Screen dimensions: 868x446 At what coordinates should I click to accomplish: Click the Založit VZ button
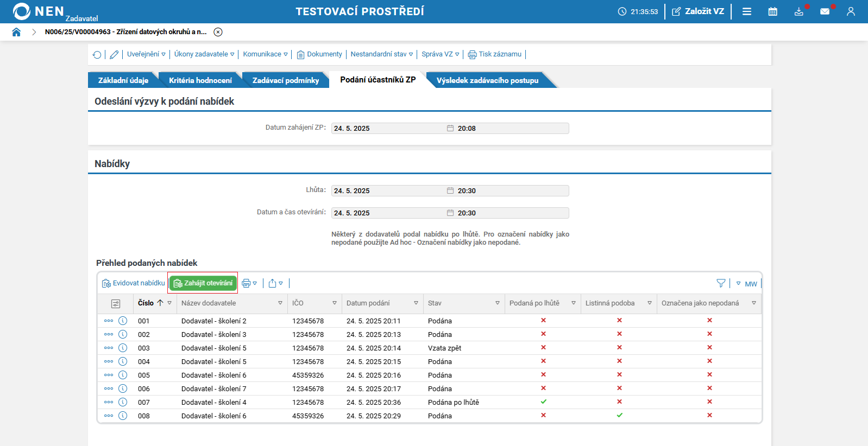click(x=698, y=11)
